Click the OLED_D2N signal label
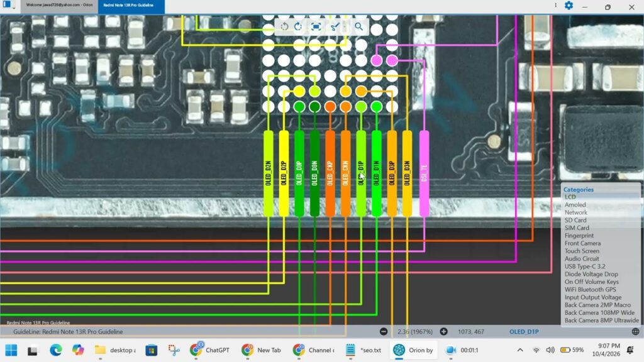Screen dimensions: 644x362 point(268,173)
